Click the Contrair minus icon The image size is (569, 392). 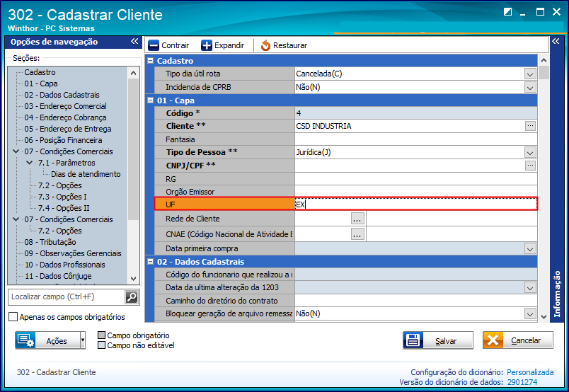pos(154,45)
